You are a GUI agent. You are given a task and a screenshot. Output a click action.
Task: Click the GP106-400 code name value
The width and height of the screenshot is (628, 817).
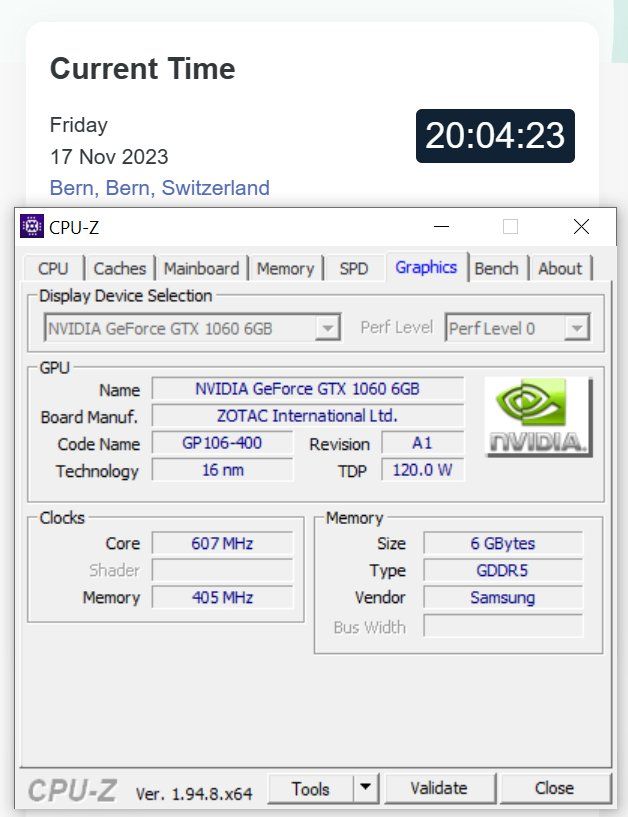click(x=222, y=443)
